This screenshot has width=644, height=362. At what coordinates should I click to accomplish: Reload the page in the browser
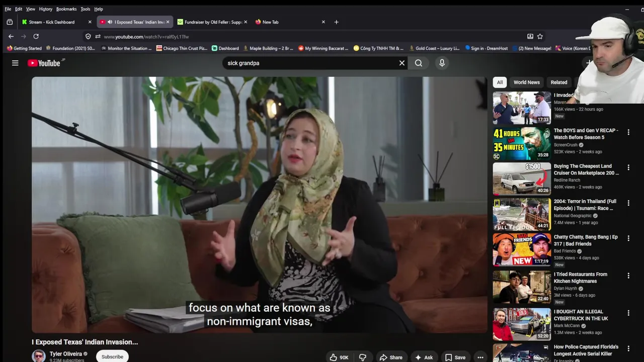click(x=36, y=36)
